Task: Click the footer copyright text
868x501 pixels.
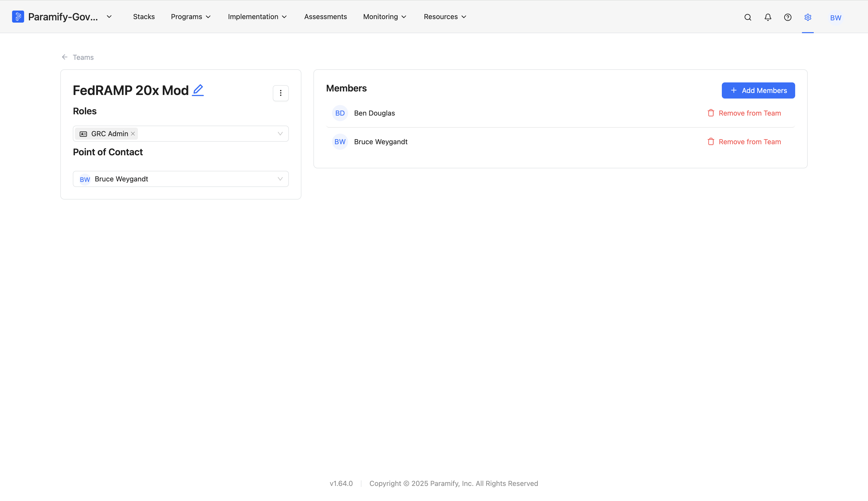Action: coord(453,483)
